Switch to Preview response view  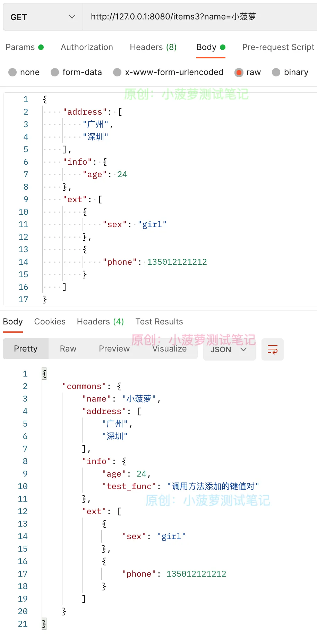pyautogui.click(x=114, y=349)
